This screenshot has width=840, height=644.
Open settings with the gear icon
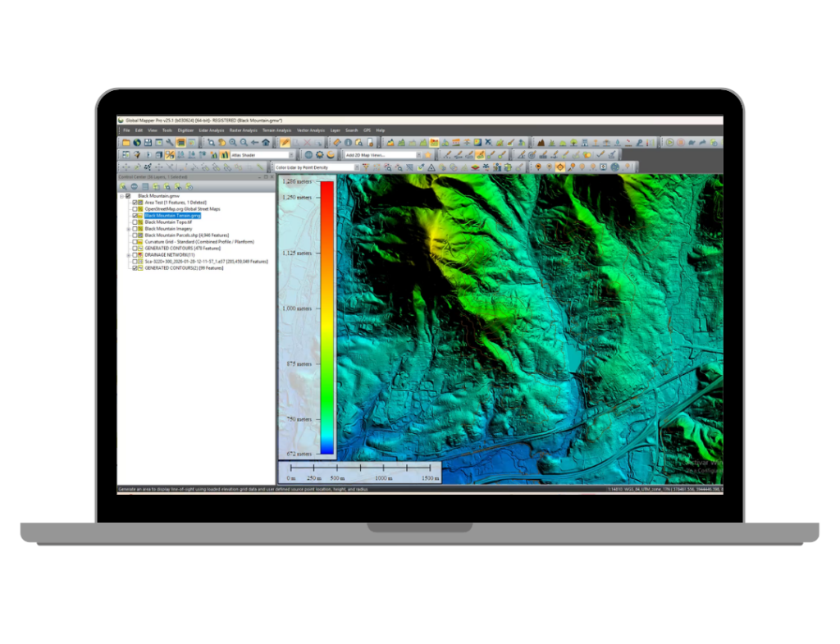pos(319,155)
